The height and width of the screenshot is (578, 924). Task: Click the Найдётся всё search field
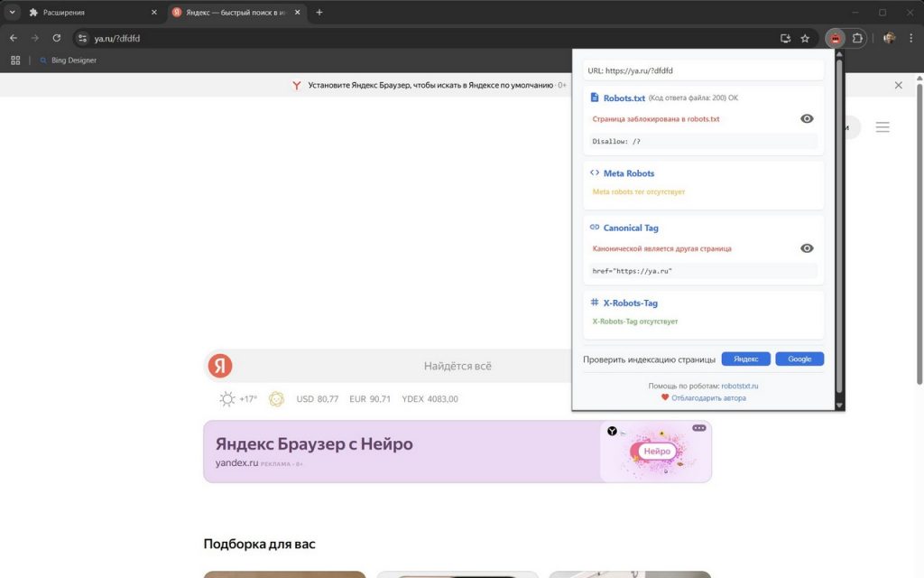(457, 366)
